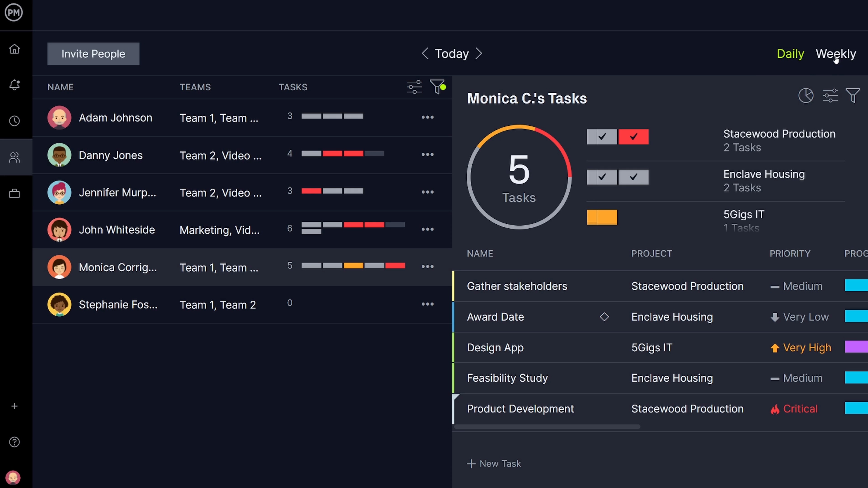Viewport: 868px width, 488px height.
Task: Add a New Task link
Action: [494, 464]
